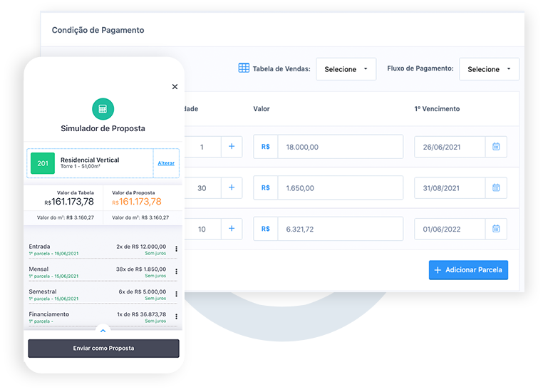Viewport: 543px width, 392px height.
Task: Open options menu for Entrada installment
Action: (176, 249)
